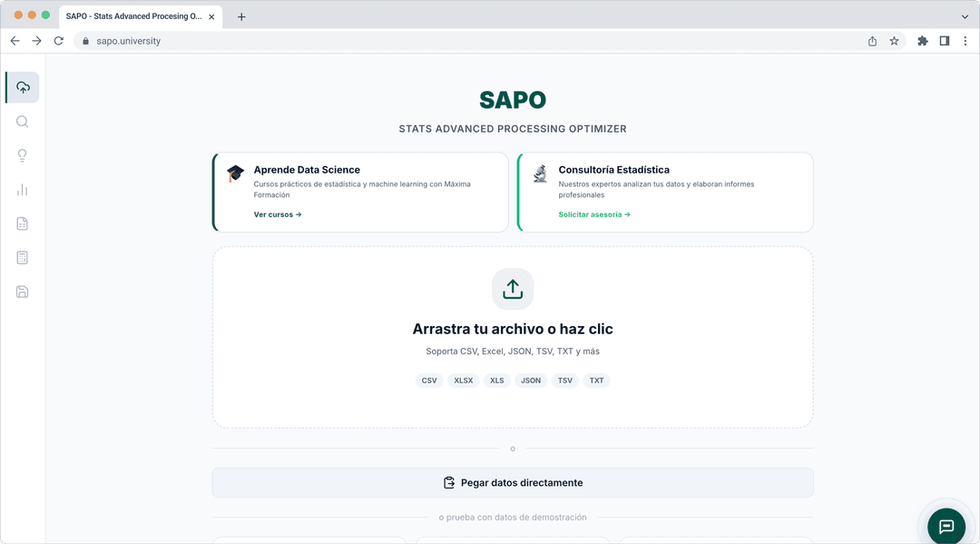This screenshot has width=980, height=544.
Task: Go forward with the browser forward arrow
Action: click(37, 41)
